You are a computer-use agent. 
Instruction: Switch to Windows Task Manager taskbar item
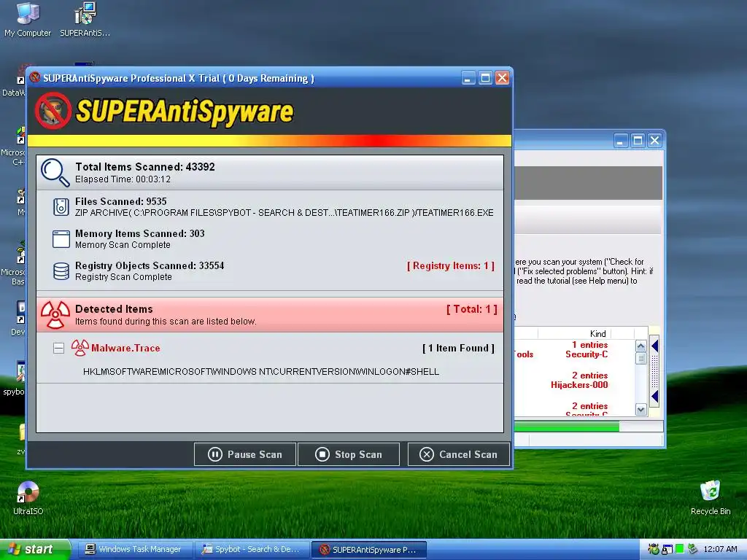[135, 550]
